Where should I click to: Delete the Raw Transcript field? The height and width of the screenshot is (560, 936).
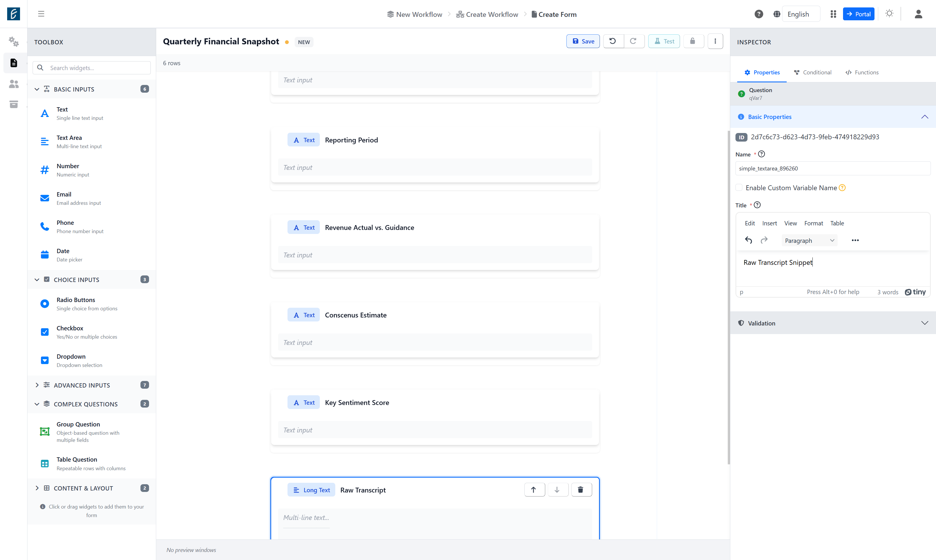(581, 490)
